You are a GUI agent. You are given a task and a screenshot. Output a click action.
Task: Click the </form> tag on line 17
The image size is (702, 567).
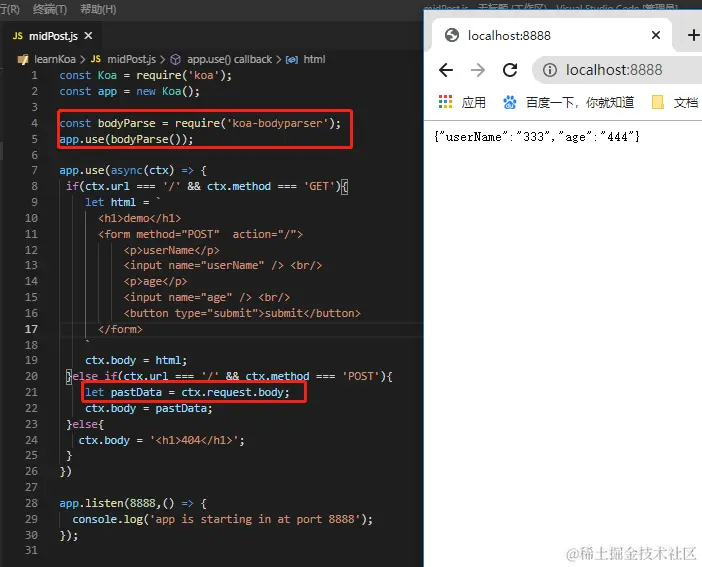tap(120, 329)
